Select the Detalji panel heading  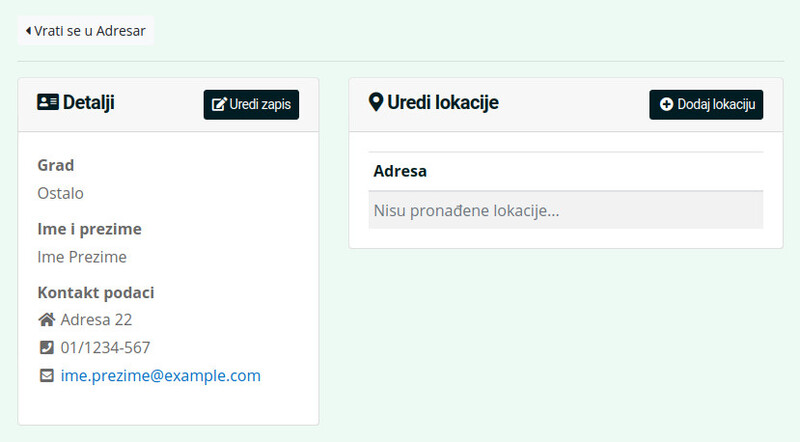88,102
